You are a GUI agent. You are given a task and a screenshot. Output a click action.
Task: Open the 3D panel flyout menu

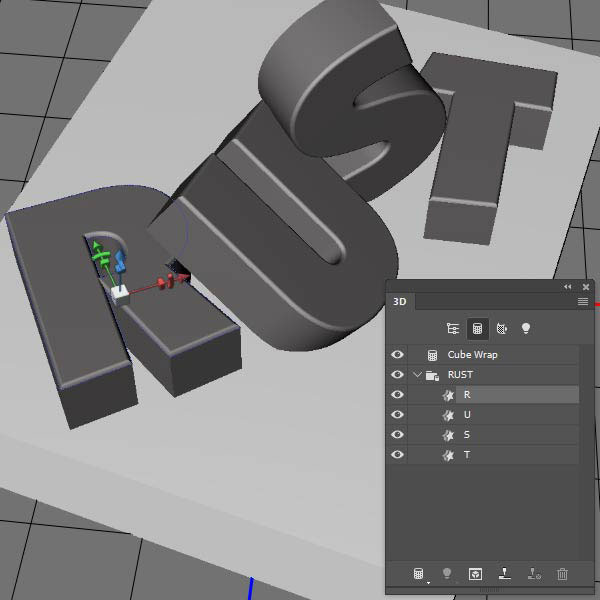point(583,302)
